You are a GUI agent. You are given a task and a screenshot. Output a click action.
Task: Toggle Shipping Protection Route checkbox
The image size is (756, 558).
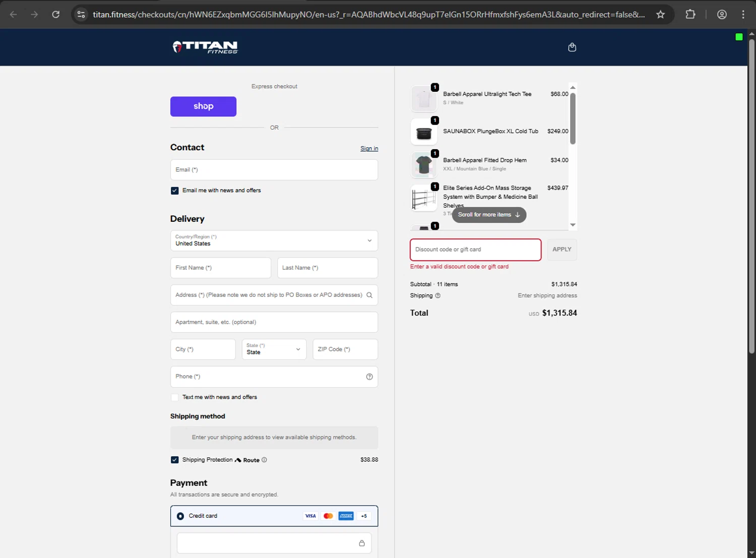click(175, 460)
